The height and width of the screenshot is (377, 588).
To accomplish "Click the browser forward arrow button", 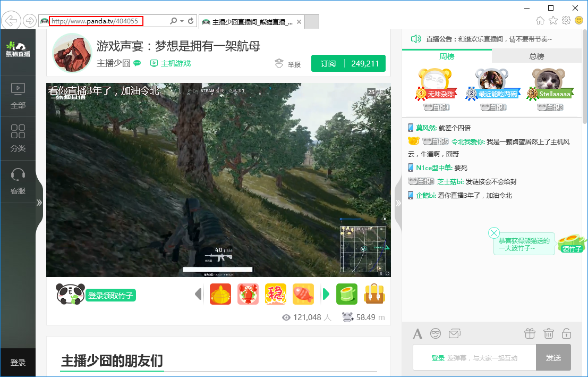I will pyautogui.click(x=29, y=21).
